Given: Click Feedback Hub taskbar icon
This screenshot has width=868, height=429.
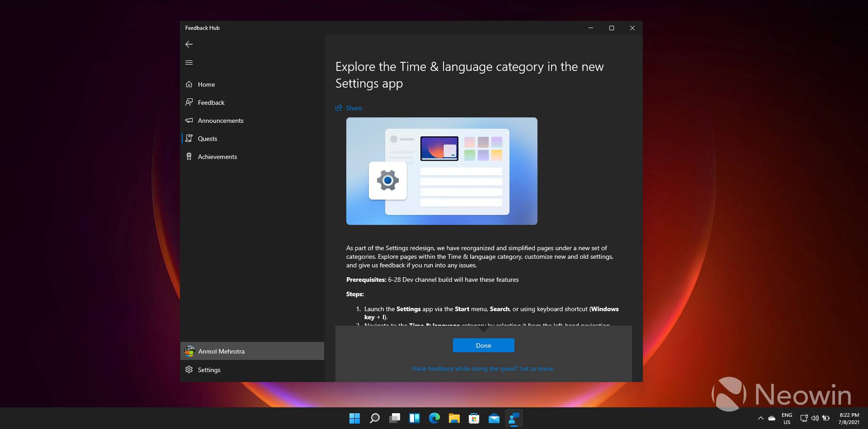Looking at the screenshot, I should click(514, 419).
